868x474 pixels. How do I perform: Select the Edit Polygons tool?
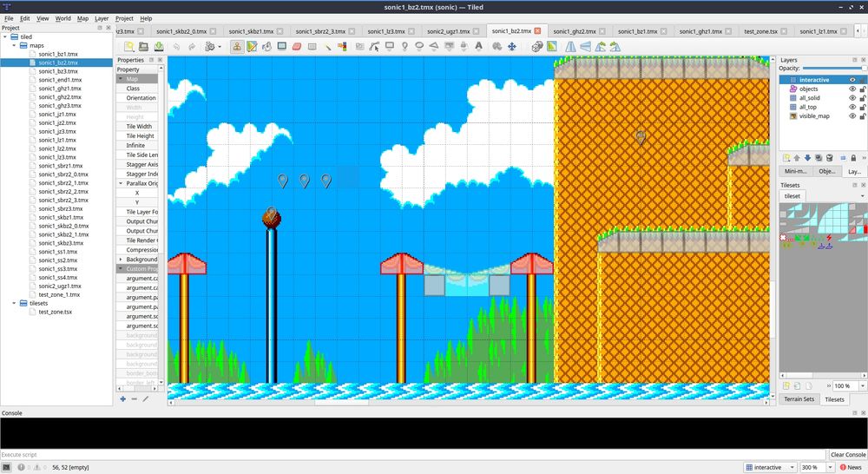pyautogui.click(x=375, y=47)
